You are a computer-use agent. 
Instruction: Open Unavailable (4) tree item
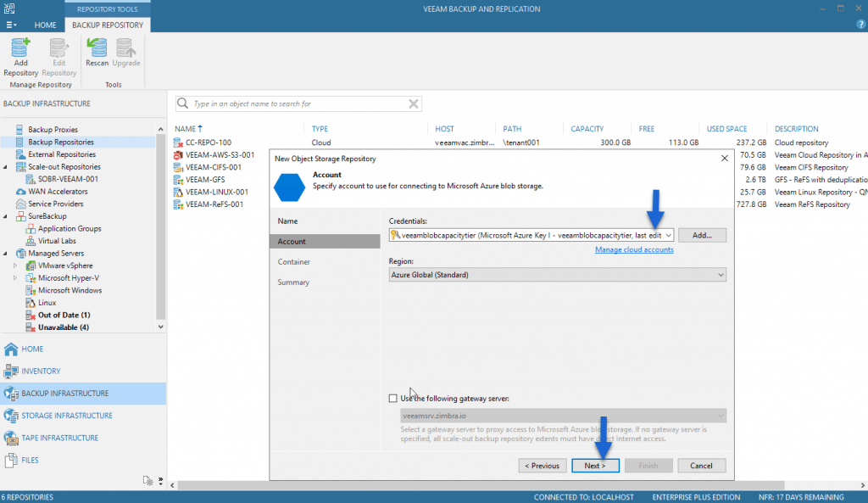click(63, 327)
